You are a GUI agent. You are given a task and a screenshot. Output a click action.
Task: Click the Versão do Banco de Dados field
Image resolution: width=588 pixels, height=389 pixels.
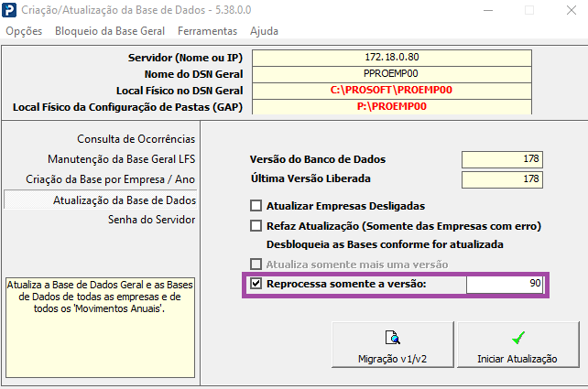point(502,159)
